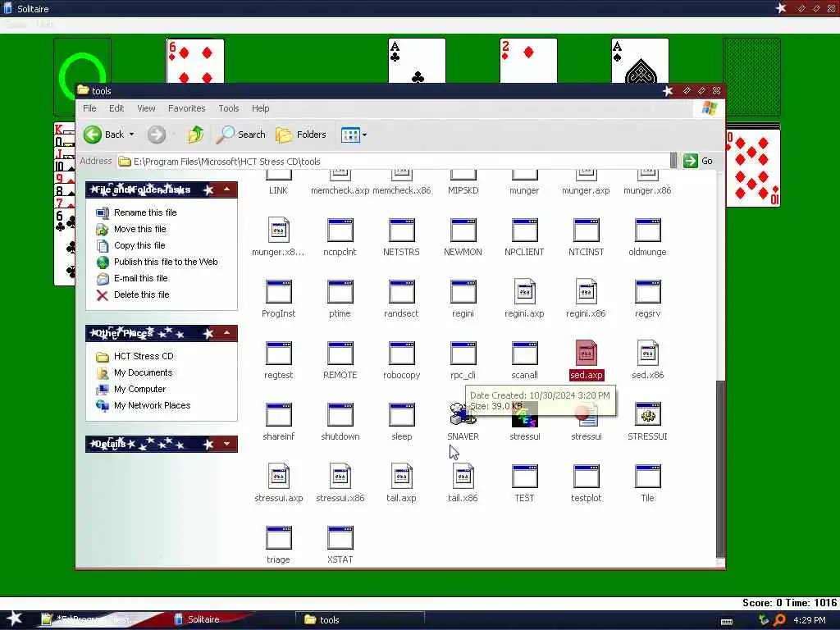Open the address bar dropdown arrow

pos(673,161)
